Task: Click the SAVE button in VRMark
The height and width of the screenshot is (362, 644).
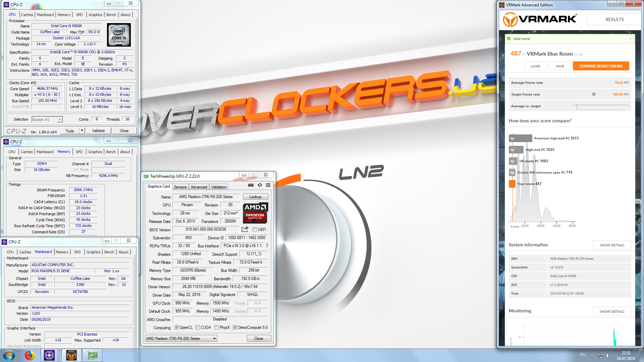Action: pyautogui.click(x=560, y=66)
